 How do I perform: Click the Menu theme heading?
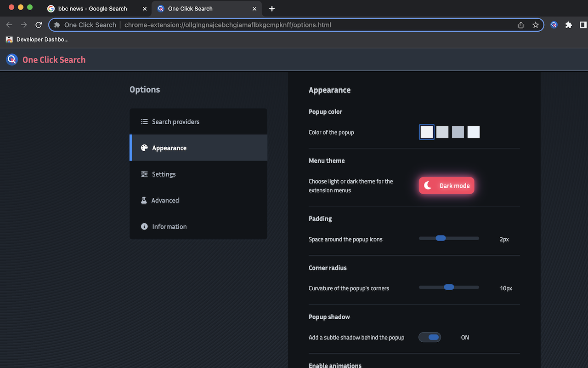327,161
